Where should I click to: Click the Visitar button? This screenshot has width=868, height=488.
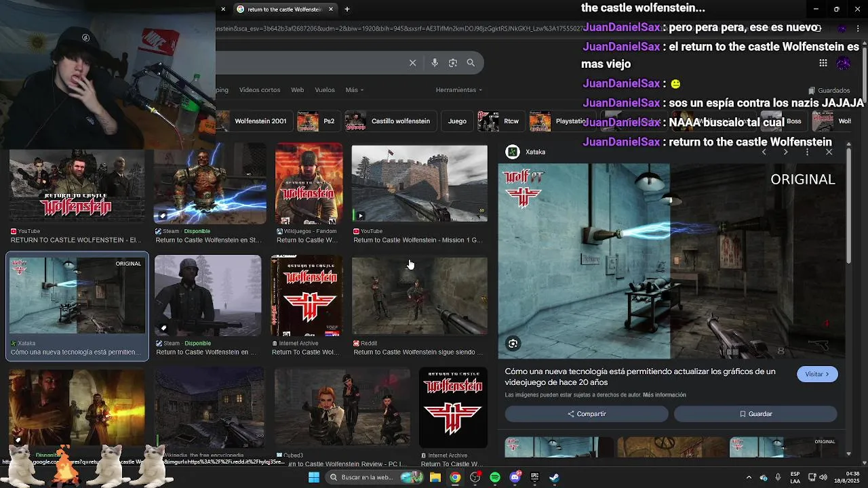coord(817,374)
